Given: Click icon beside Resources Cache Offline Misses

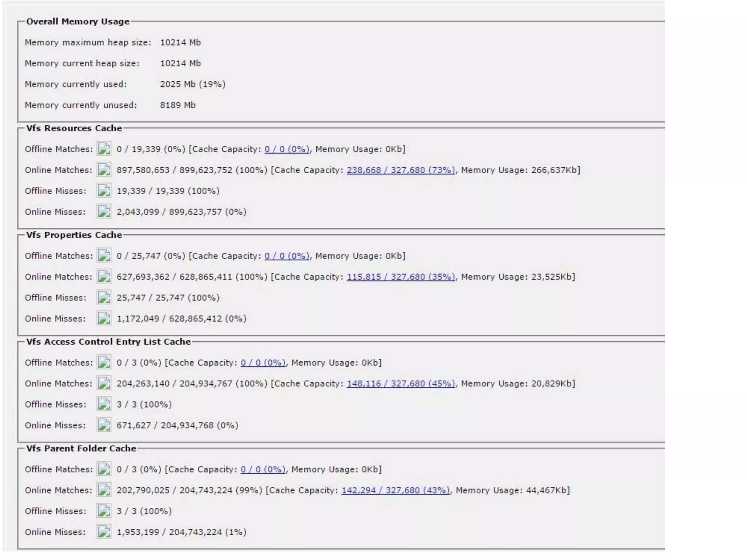Looking at the screenshot, I should point(104,191).
